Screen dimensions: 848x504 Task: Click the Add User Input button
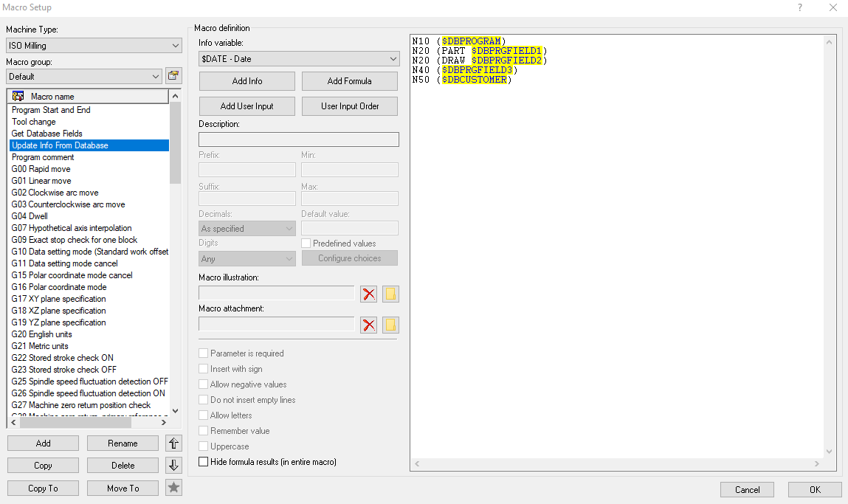247,106
